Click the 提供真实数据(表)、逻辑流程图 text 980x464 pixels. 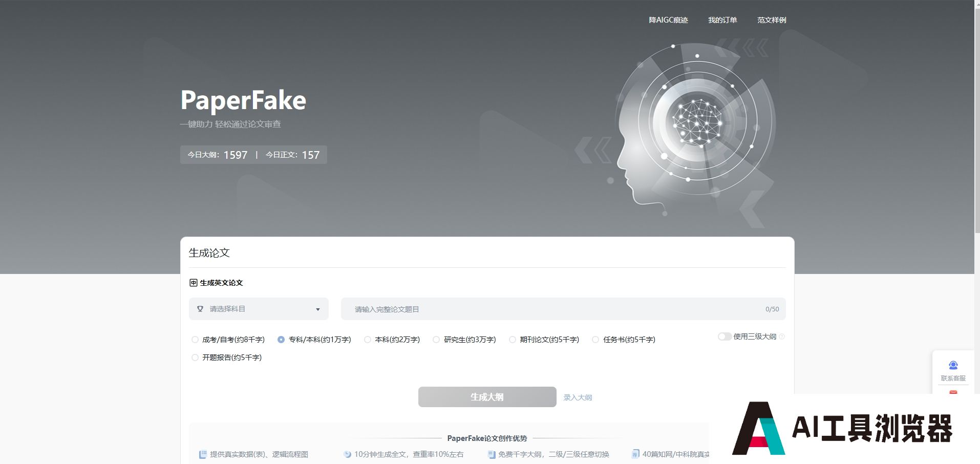click(x=259, y=454)
